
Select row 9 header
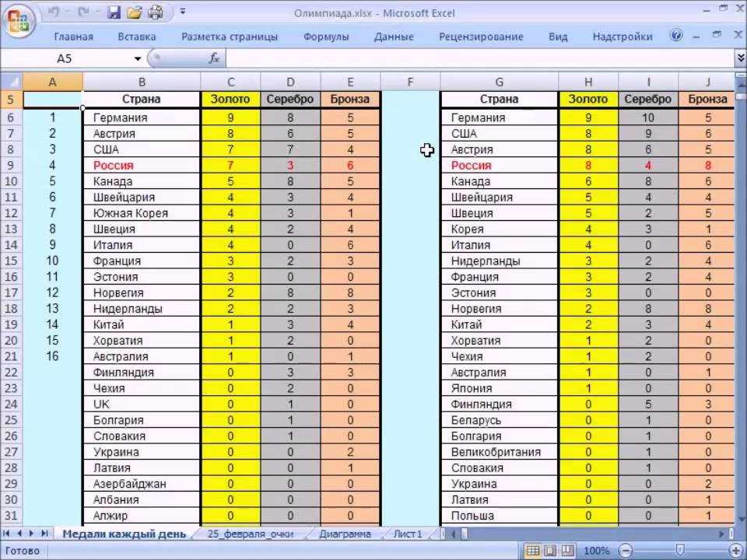point(12,165)
